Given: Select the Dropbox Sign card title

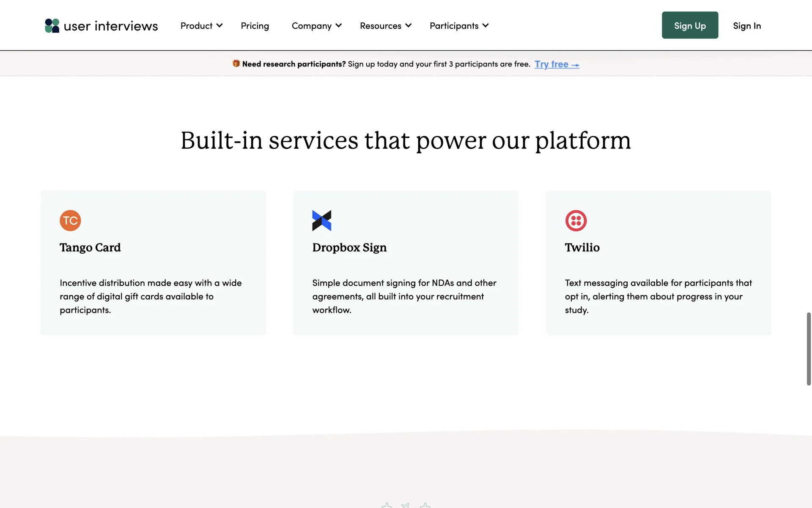Looking at the screenshot, I should point(349,248).
